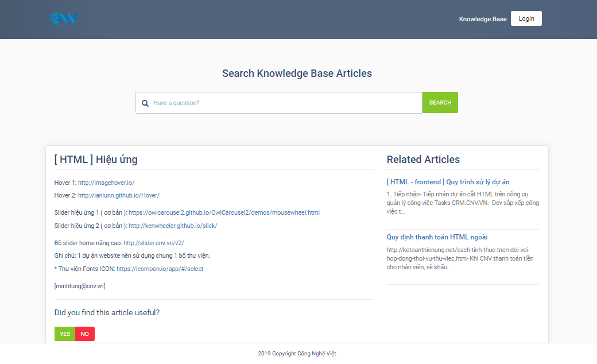Image resolution: width=597 pixels, height=364 pixels.
Task: Open the imagehover.io link
Action: coord(106,183)
